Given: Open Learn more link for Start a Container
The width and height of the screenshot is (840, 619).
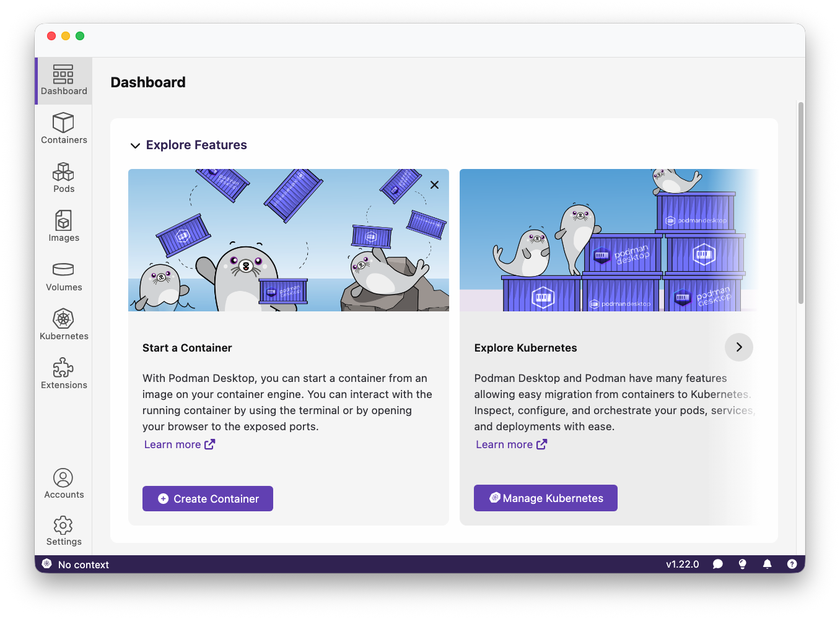Looking at the screenshot, I should click(x=179, y=444).
